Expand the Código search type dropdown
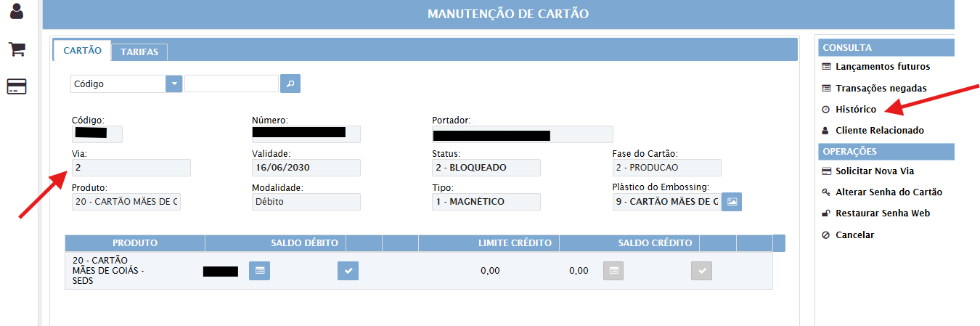Viewport: 980px width, 326px height. click(174, 84)
